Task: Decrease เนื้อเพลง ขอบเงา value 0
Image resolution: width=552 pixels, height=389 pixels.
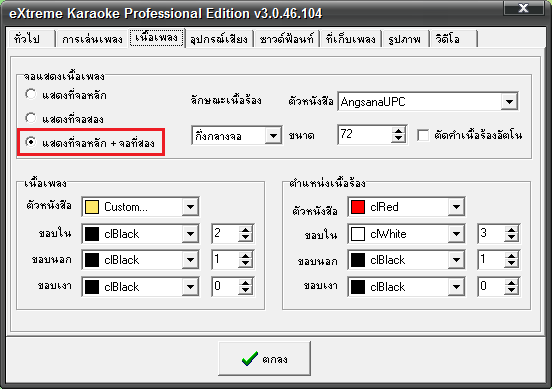Action: (245, 291)
